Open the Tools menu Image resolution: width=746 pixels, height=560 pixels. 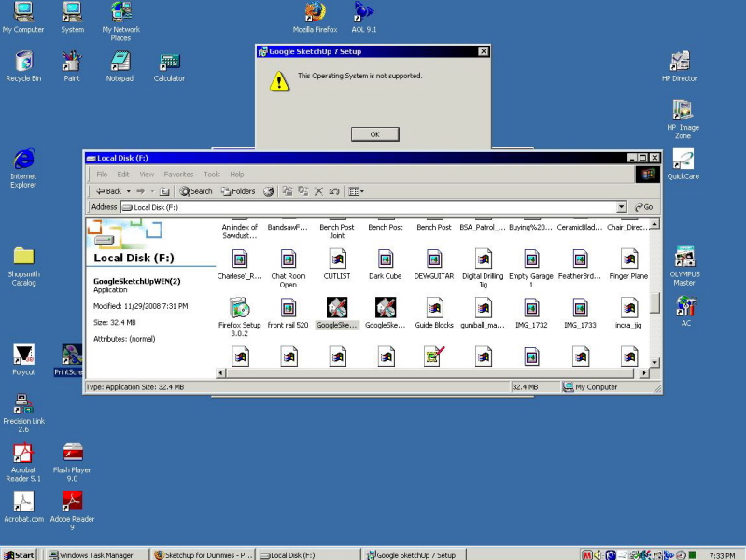coord(212,175)
